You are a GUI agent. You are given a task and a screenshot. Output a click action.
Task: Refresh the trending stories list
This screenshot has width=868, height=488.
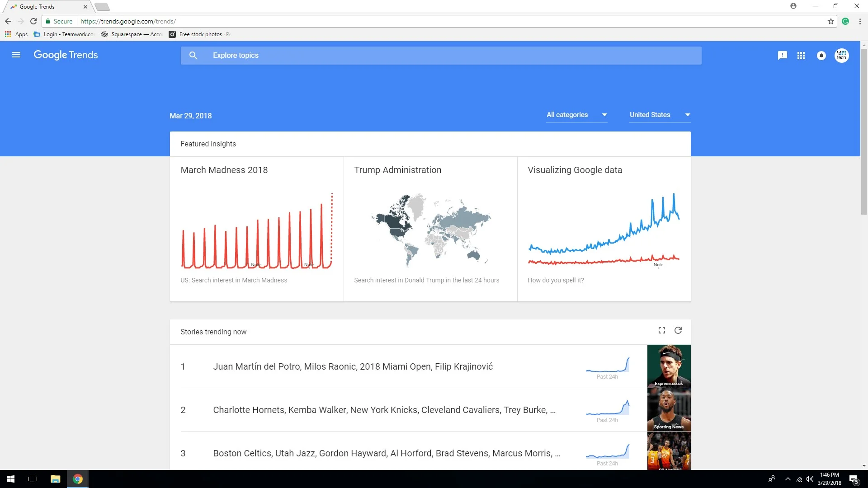[x=678, y=330]
